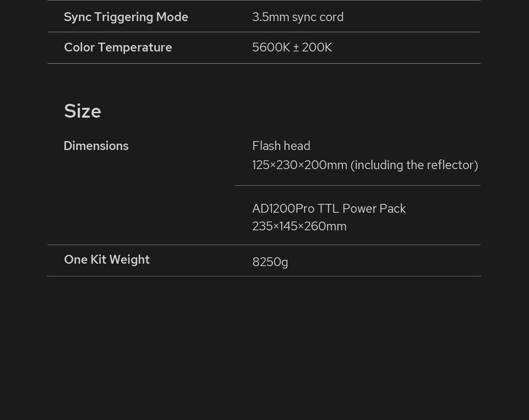Select the "235×145×260mm" measurement
The width and height of the screenshot is (529, 420).
pos(299,226)
